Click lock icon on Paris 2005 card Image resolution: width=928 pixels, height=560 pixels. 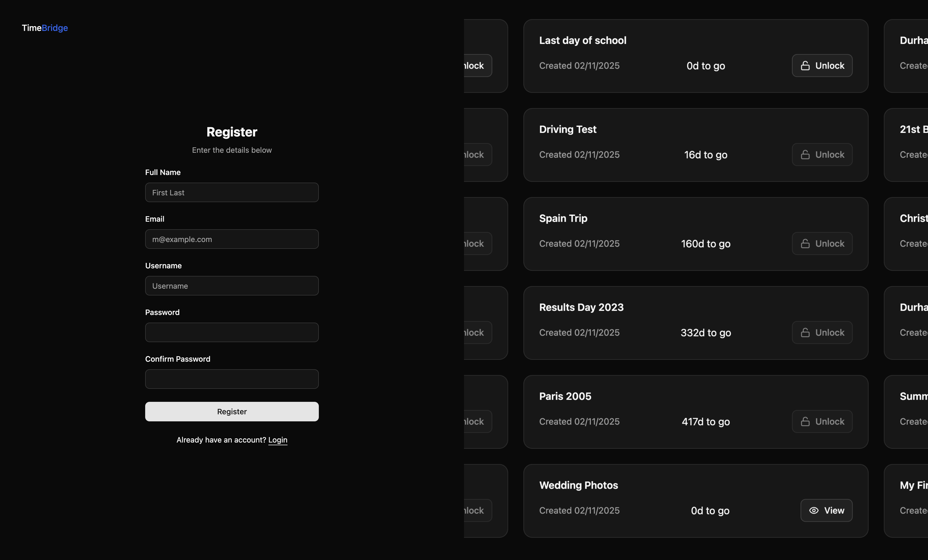[805, 421]
